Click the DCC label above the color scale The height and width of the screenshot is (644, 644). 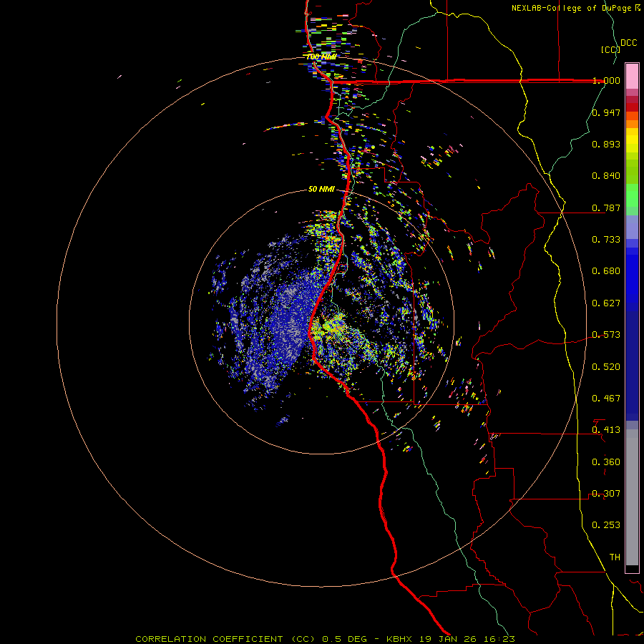[628, 43]
